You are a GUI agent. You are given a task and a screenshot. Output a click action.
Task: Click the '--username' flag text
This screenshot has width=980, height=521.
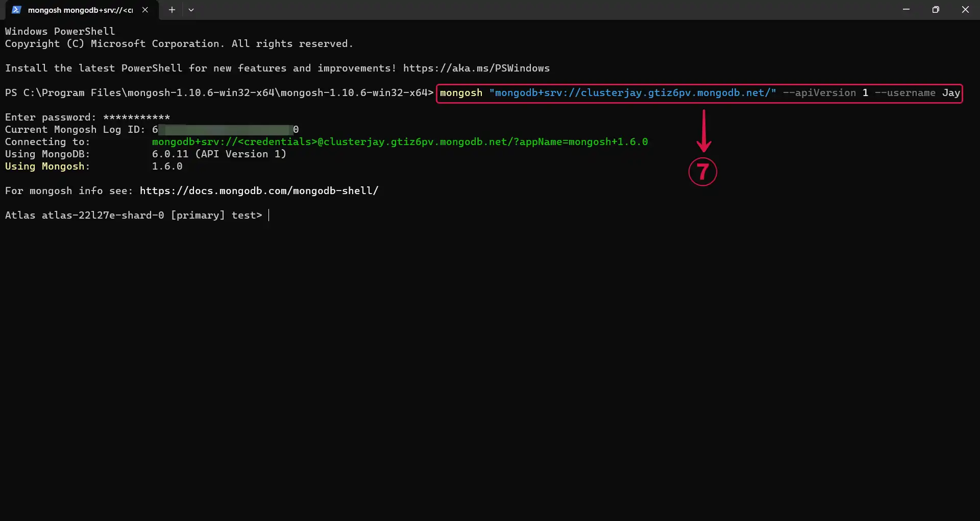coord(905,92)
